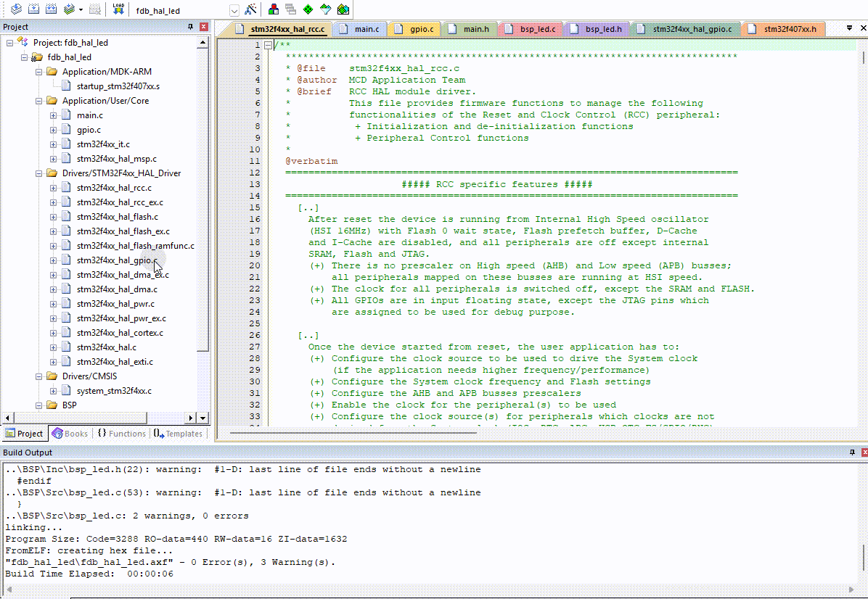This screenshot has height=599, width=868.
Task: Close the Project panel with the red X
Action: coord(204,27)
